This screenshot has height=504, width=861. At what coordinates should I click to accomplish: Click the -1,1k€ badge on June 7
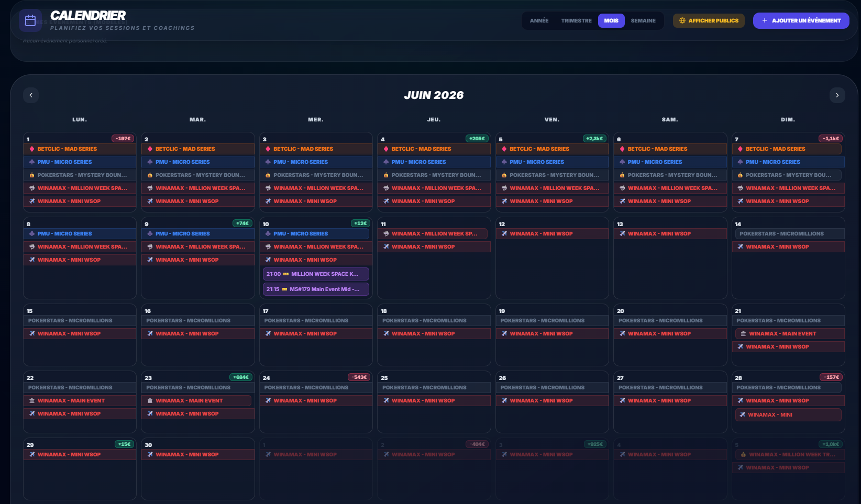click(831, 139)
